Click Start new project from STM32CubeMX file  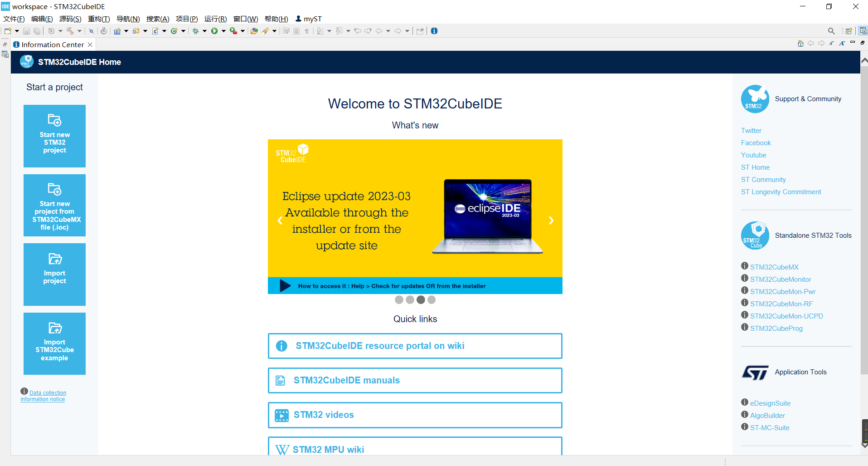[54, 205]
